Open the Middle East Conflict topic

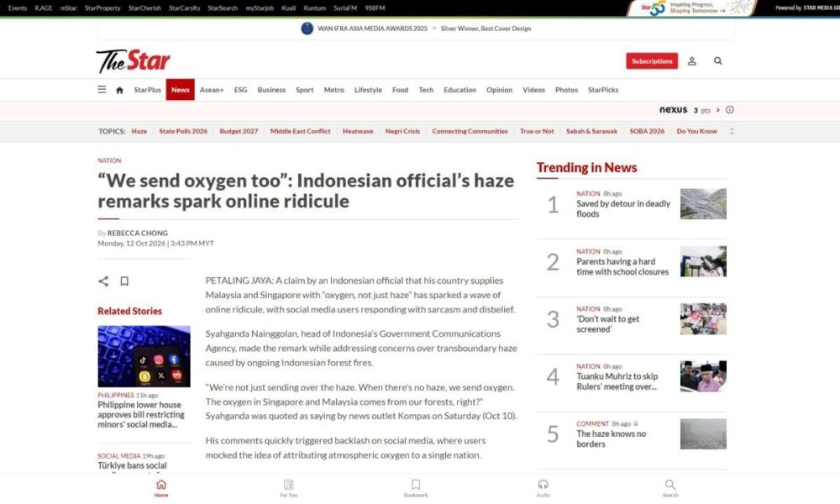pos(300,131)
